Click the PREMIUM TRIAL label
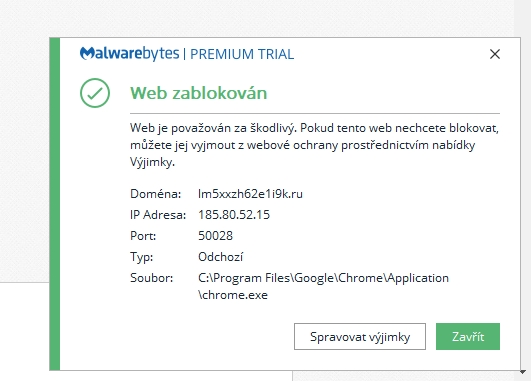 [x=242, y=54]
